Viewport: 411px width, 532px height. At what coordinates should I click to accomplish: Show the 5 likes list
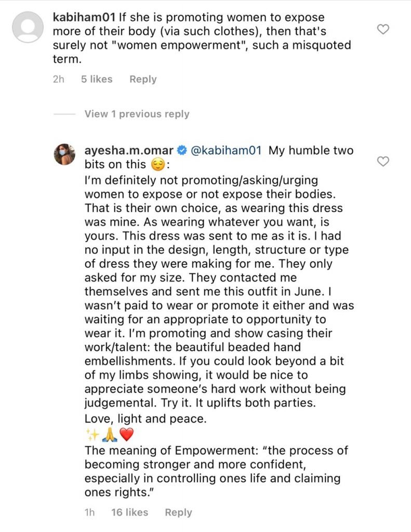97,79
